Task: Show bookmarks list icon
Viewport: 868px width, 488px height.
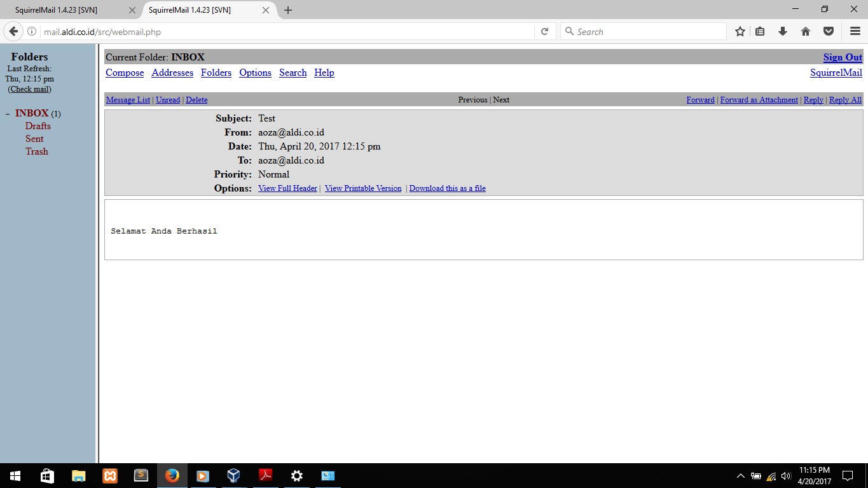Action: point(760,32)
